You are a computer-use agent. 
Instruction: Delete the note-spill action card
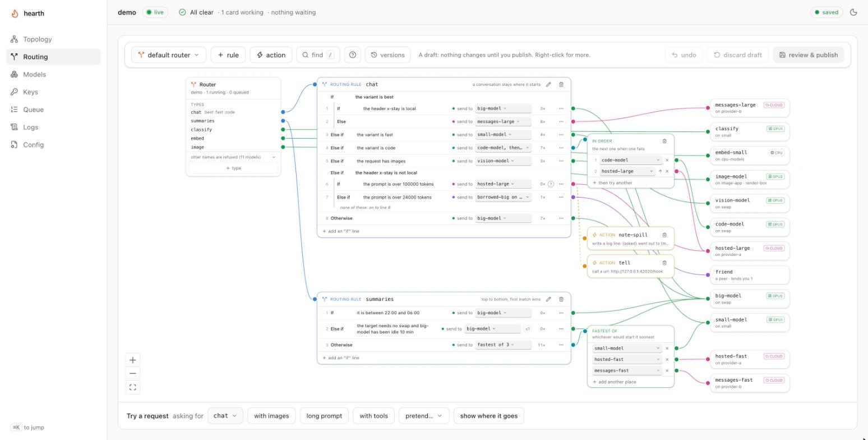click(x=664, y=235)
